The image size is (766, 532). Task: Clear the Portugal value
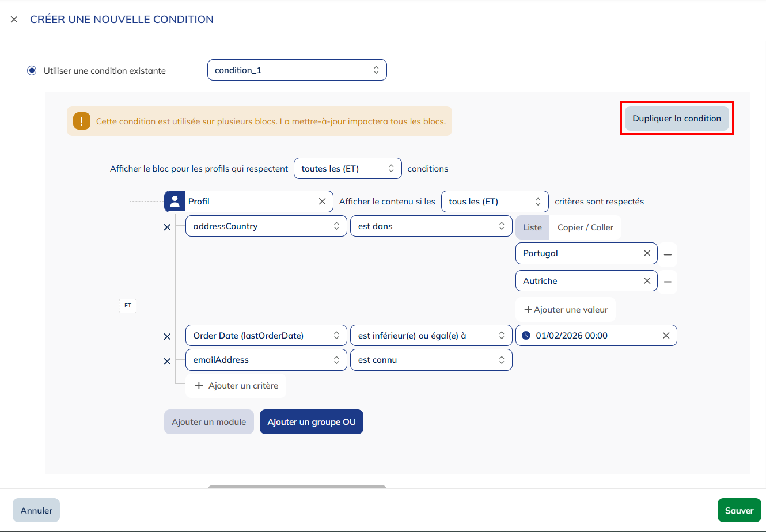click(647, 253)
